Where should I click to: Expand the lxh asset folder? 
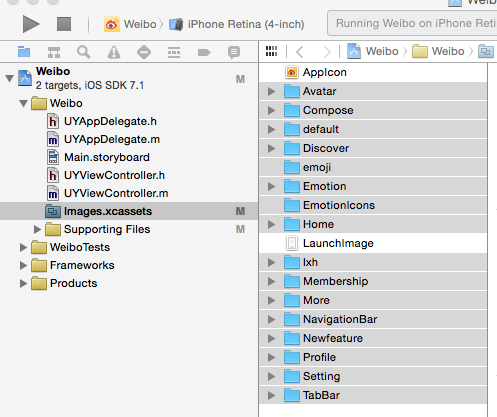tap(272, 263)
